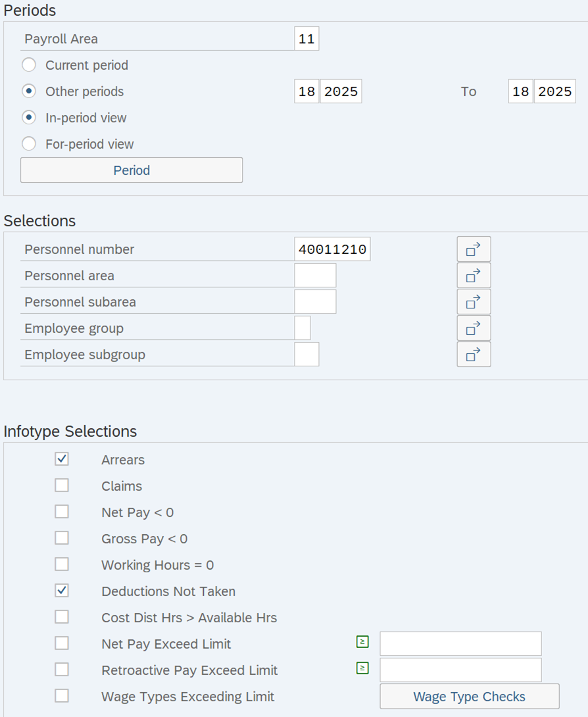The height and width of the screenshot is (717, 588).
Task: Click the greater-or-equal icon beside Net Pay Exceed Limit
Action: [362, 641]
